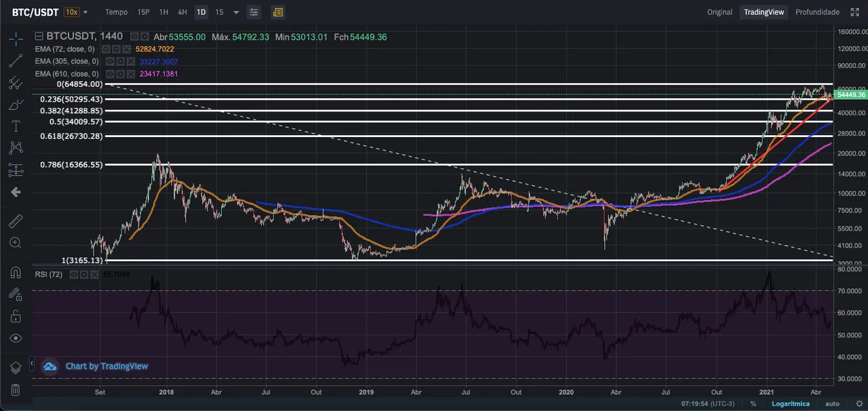The width and height of the screenshot is (868, 411).
Task: Toggle hide all drawings eye icon
Action: [16, 338]
